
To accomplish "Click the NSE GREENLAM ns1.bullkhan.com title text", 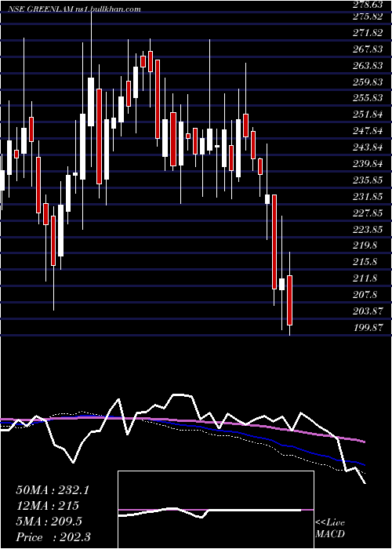I will tap(74, 9).
